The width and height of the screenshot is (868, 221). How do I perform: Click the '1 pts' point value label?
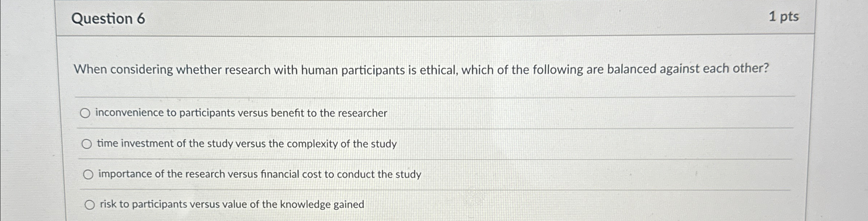pyautogui.click(x=784, y=17)
